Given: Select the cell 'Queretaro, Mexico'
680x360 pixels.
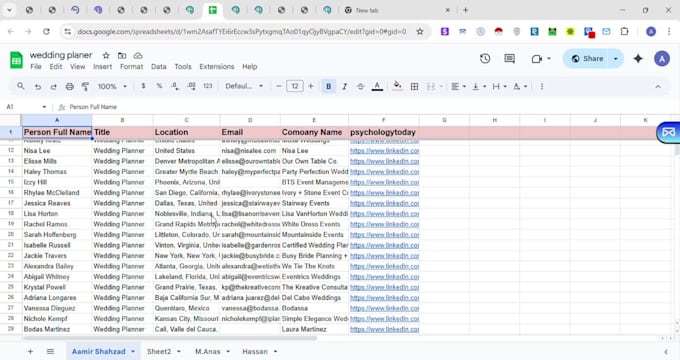Looking at the screenshot, I should pos(186,308).
